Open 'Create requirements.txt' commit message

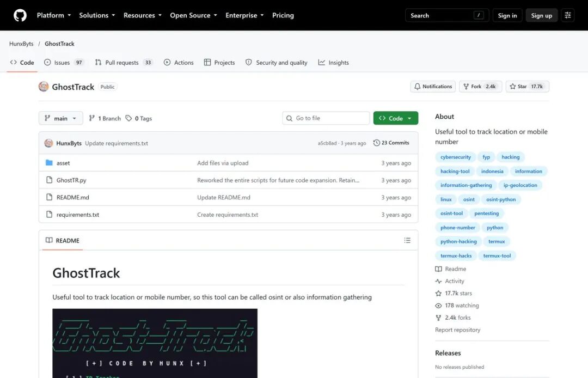(228, 215)
